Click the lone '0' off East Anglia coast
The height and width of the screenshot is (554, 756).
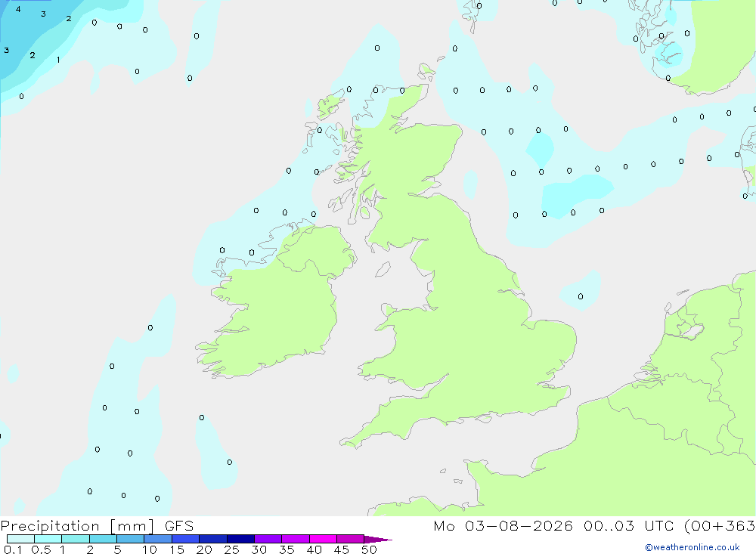point(581,296)
